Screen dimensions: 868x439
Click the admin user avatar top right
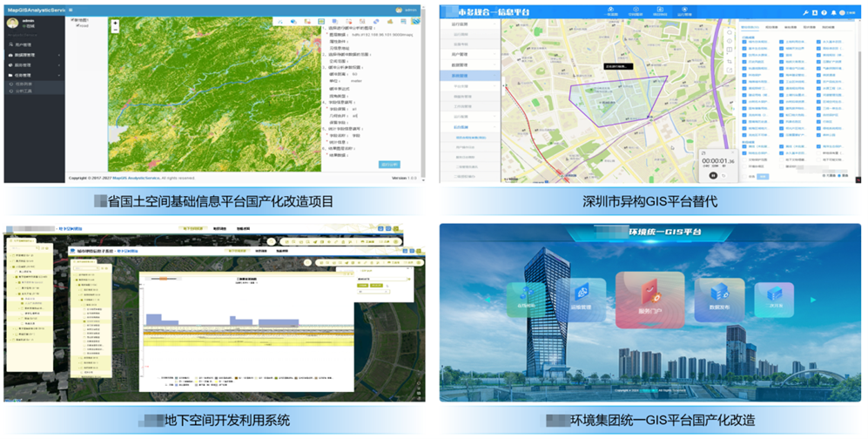coord(400,10)
